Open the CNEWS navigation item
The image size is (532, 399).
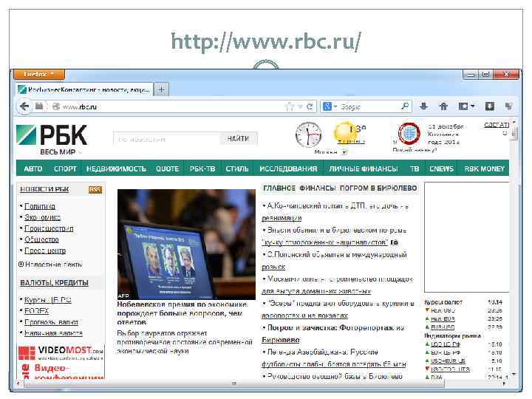(x=441, y=168)
